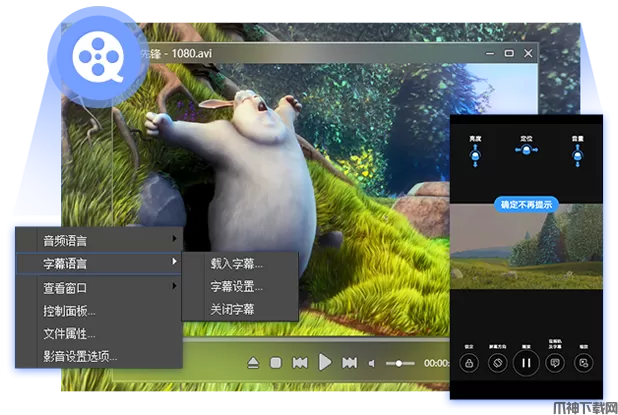The height and width of the screenshot is (415, 618).
Task: Skip to the next track
Action: pos(349,362)
